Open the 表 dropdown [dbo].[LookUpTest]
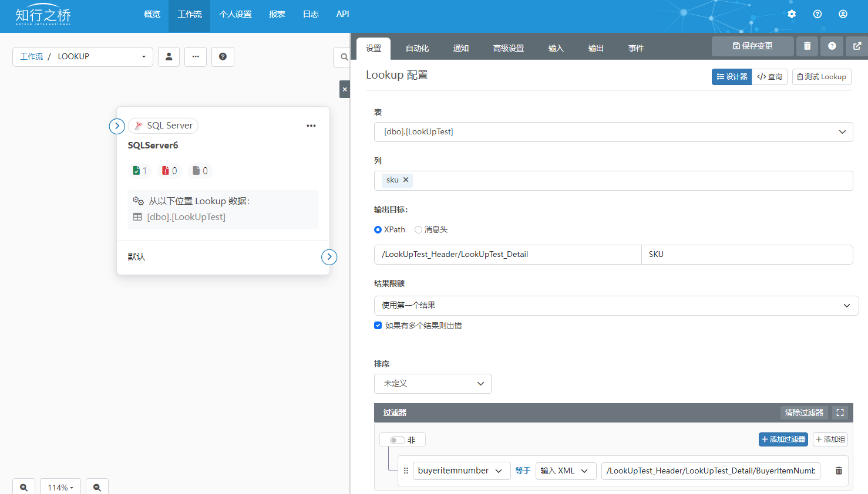 (x=613, y=132)
